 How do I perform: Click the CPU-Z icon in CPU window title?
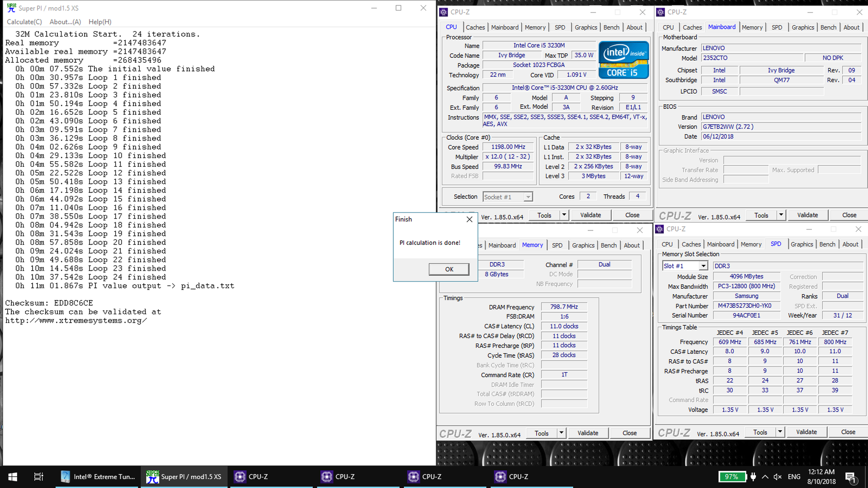click(443, 12)
